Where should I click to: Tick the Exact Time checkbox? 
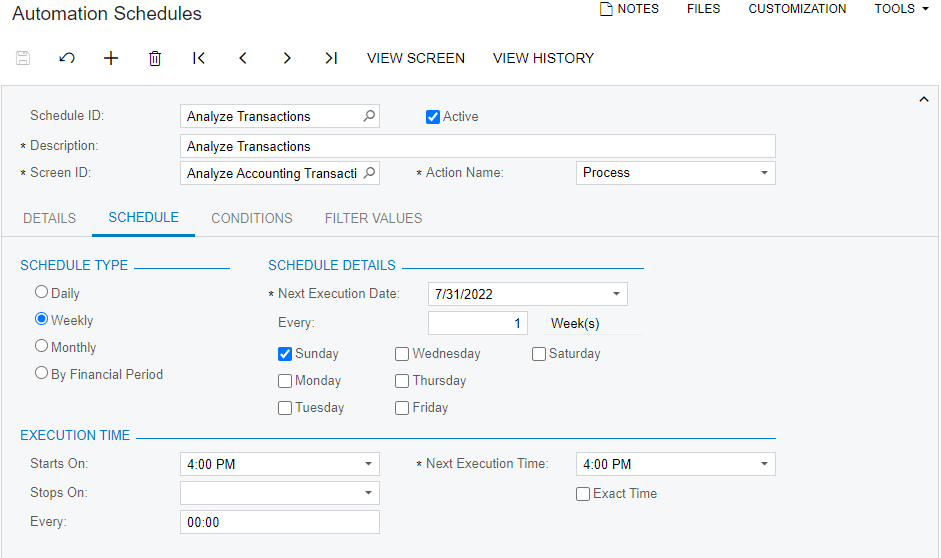(x=583, y=494)
